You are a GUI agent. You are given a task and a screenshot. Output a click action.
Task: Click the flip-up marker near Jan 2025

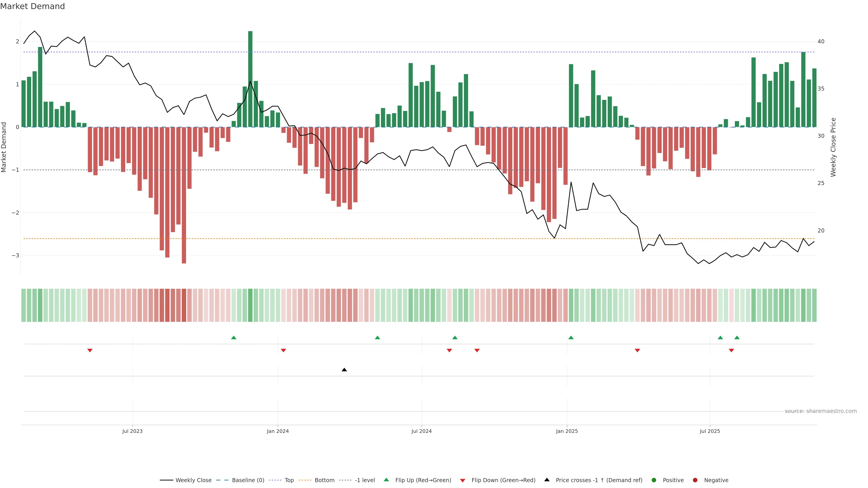click(x=571, y=338)
